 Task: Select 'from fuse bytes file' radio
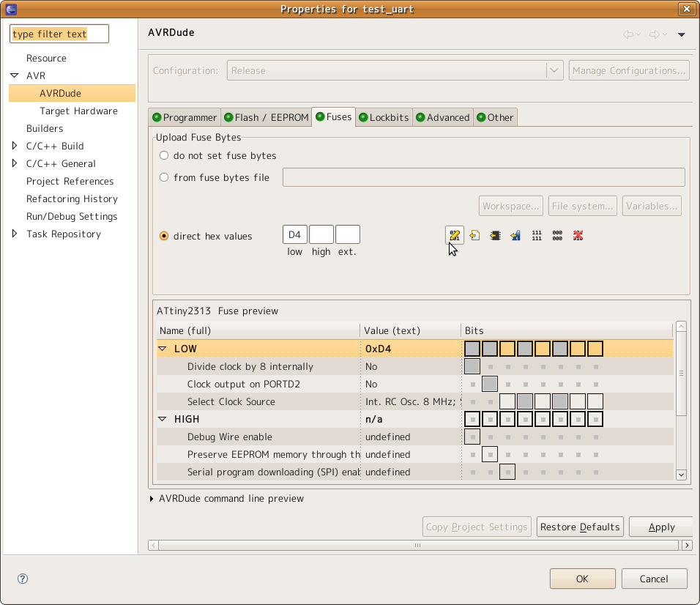click(x=164, y=177)
